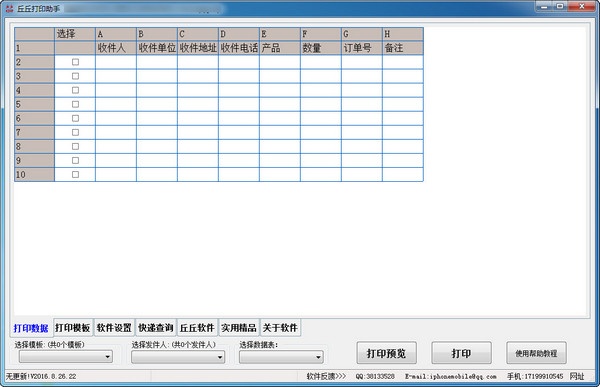Select the 收件单位 header cell
600x387 pixels.
coord(157,48)
